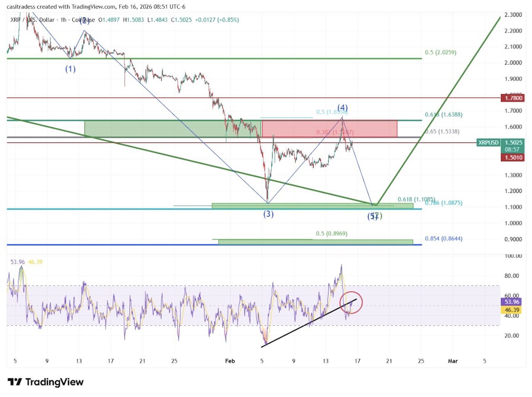Click the red 1.7800 price axis label
The height and width of the screenshot is (397, 532).
click(513, 98)
